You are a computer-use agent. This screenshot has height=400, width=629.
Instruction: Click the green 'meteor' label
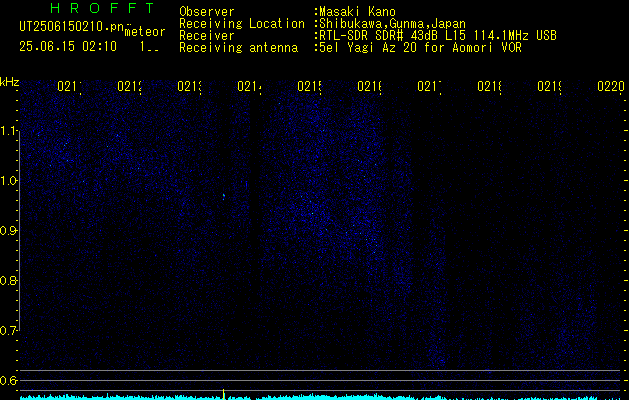[x=145, y=32]
